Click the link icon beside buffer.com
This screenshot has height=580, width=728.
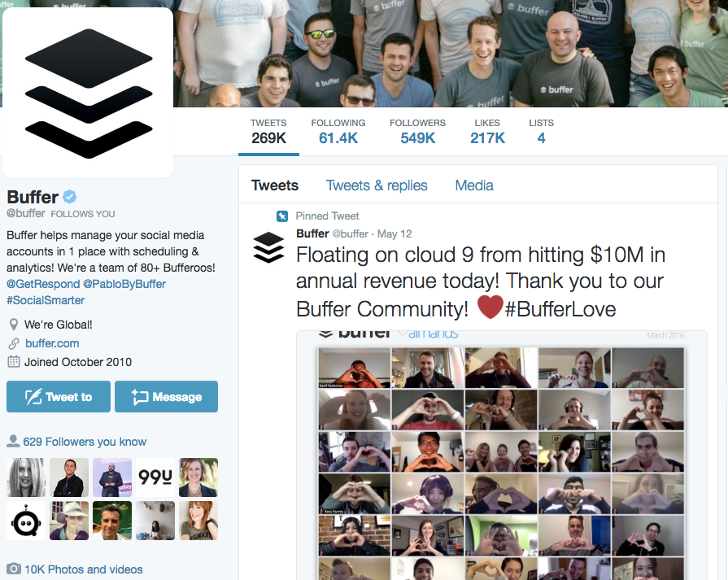(x=14, y=343)
